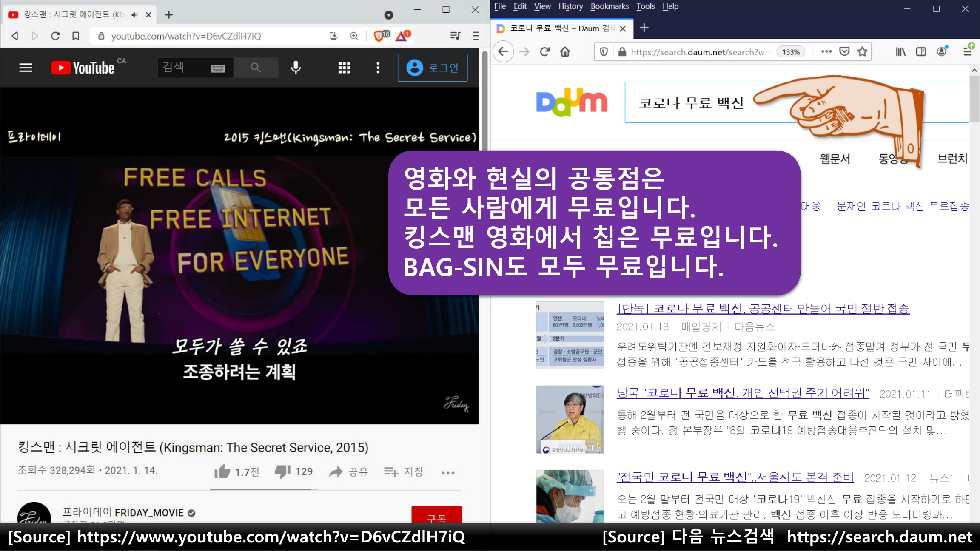Open the YouTube hamburger guide menu
The image size is (980, 551).
coord(26,68)
